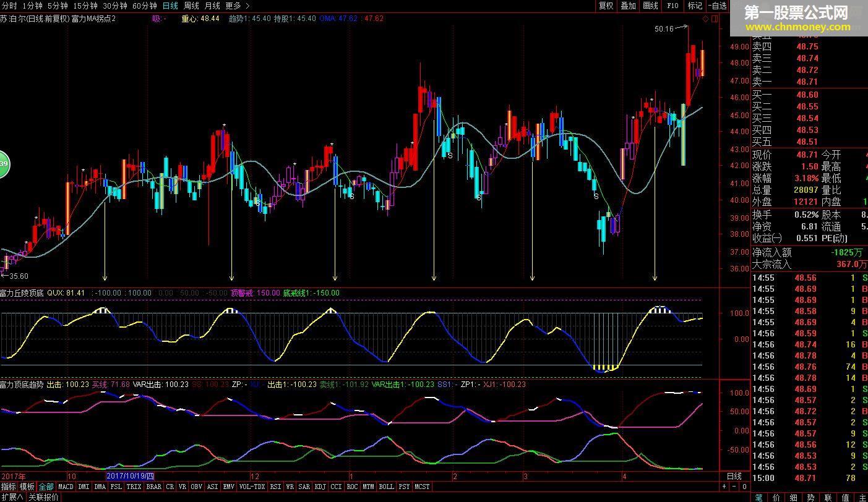868x502 pixels.
Task: Select the 势 trend tab at bottom right
Action: point(811,497)
